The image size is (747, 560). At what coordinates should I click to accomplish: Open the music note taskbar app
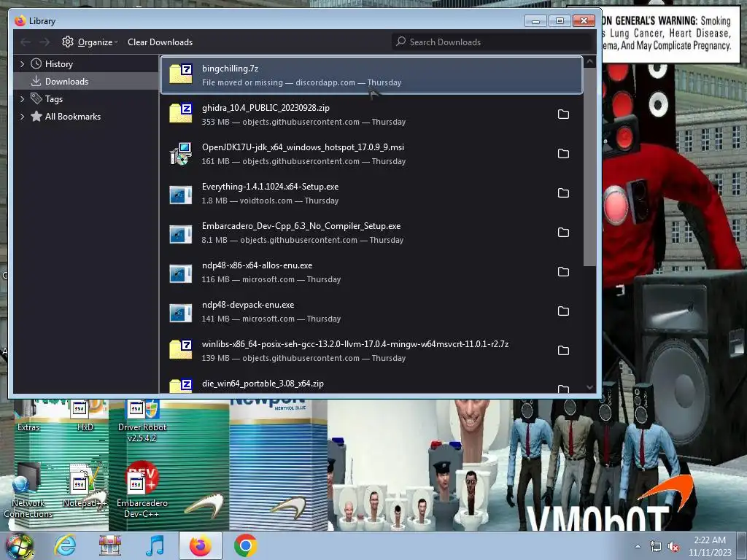pos(155,545)
